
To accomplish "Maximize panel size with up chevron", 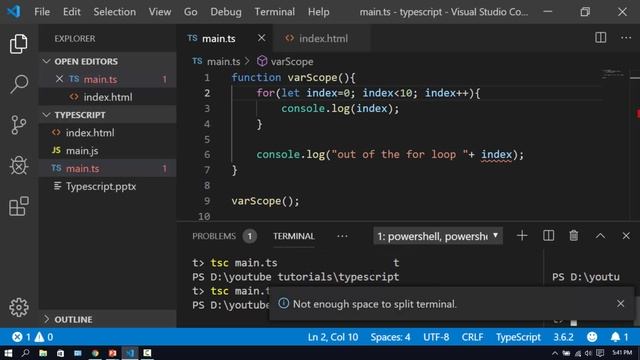I will (x=600, y=236).
